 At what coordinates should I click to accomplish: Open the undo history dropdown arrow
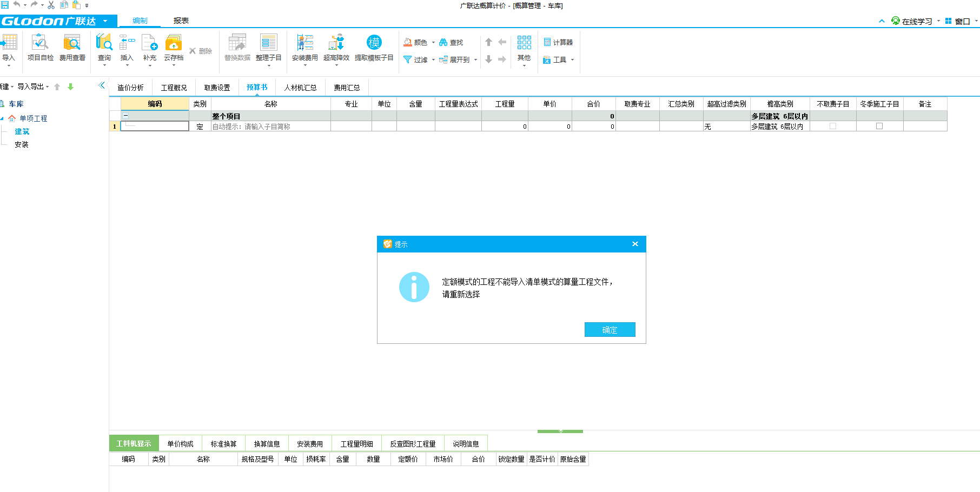tap(25, 5)
